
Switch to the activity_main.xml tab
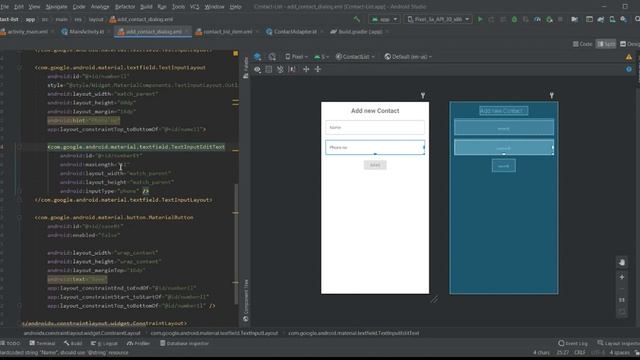click(x=27, y=31)
